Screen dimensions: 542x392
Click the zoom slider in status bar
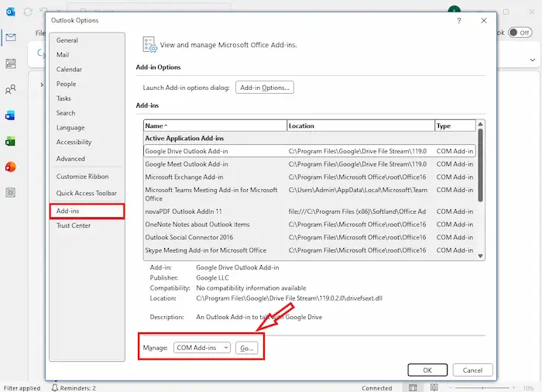(x=482, y=388)
